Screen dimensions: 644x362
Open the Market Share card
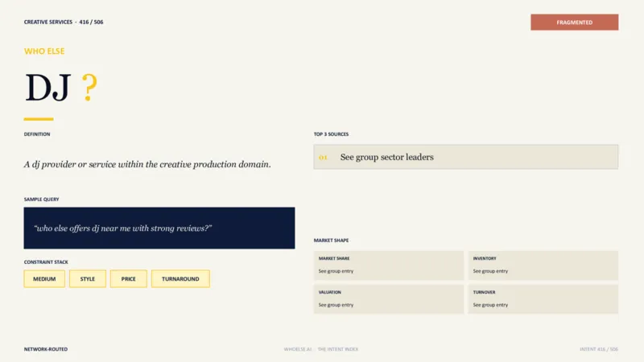389,265
